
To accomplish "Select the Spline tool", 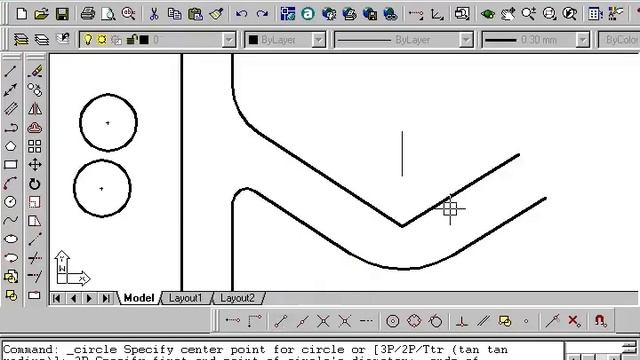I will click(11, 220).
